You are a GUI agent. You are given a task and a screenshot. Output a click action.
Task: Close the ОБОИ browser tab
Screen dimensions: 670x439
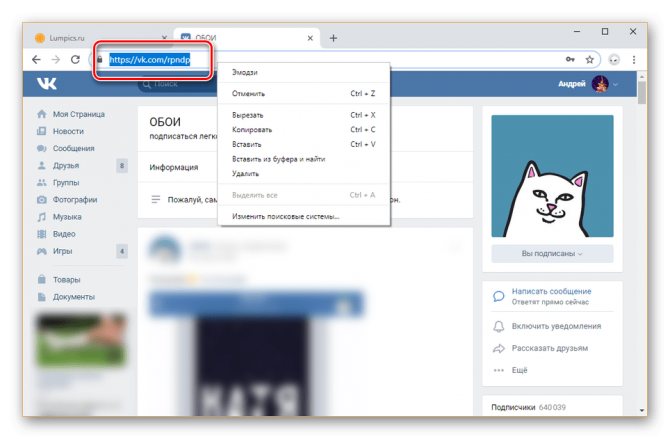(310, 38)
